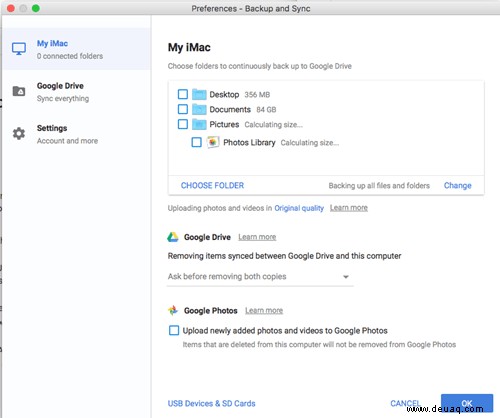Open Settings 'Account and more' section
The width and height of the screenshot is (500, 418).
[77, 134]
